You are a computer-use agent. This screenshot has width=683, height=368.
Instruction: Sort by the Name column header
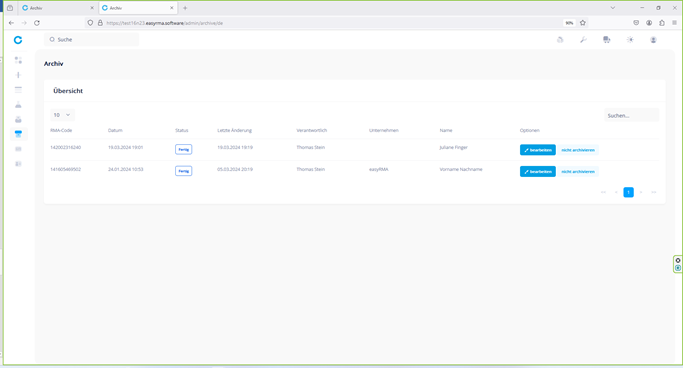[x=446, y=130]
